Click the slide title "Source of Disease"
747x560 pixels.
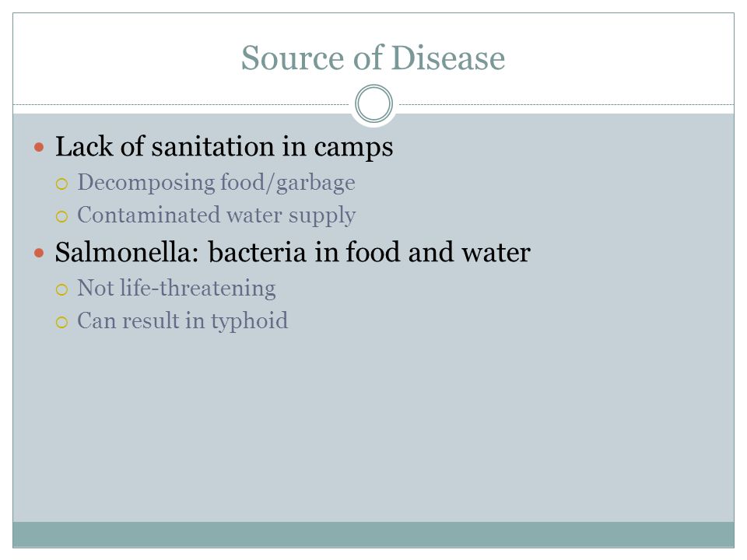[373, 58]
